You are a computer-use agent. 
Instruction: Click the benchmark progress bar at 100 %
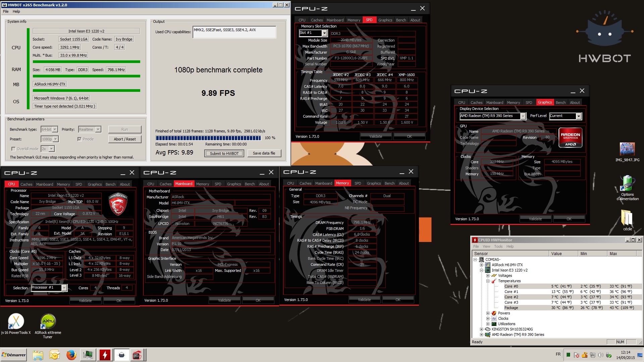(x=208, y=138)
